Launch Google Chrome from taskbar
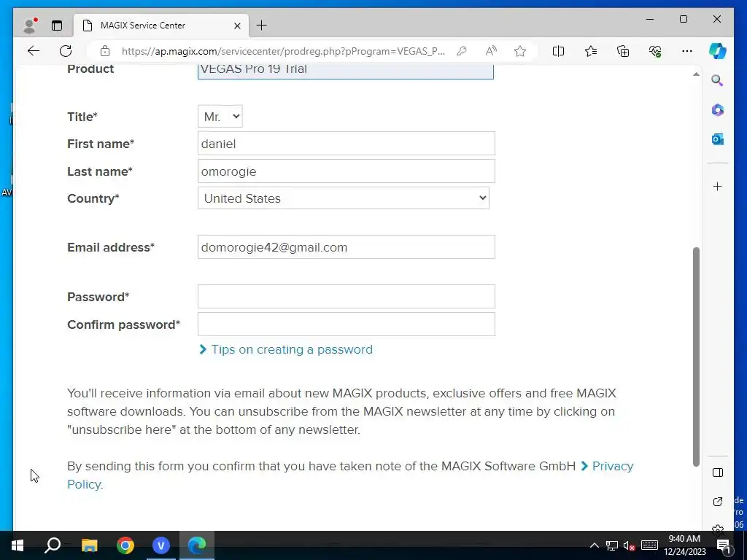 (x=125, y=545)
